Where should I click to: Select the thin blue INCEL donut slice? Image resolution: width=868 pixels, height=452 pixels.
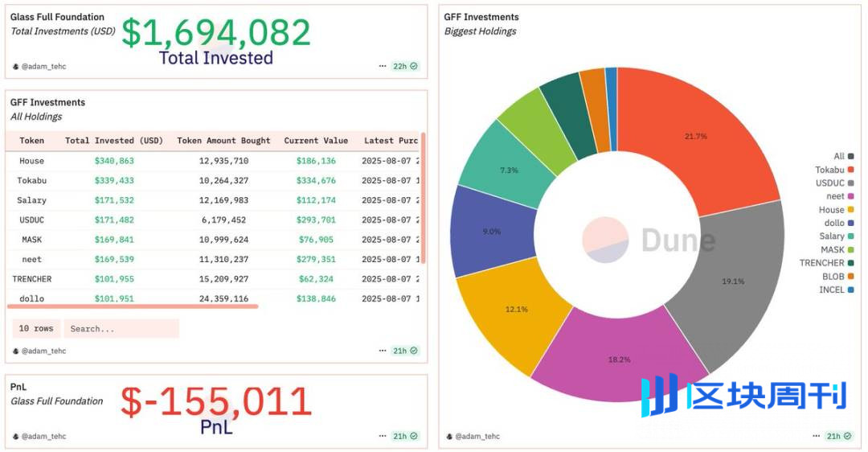point(612,109)
